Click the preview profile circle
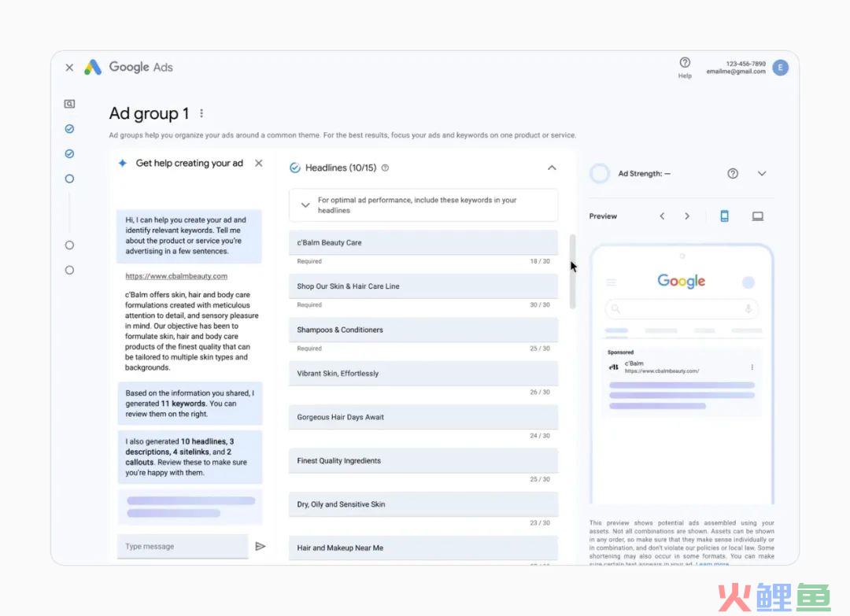This screenshot has height=616, width=850. pyautogui.click(x=748, y=282)
